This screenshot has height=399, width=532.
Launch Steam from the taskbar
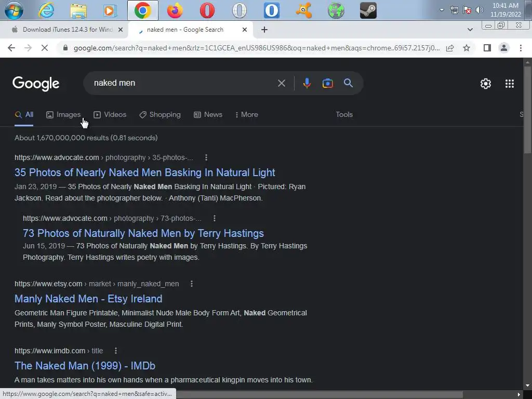[368, 10]
